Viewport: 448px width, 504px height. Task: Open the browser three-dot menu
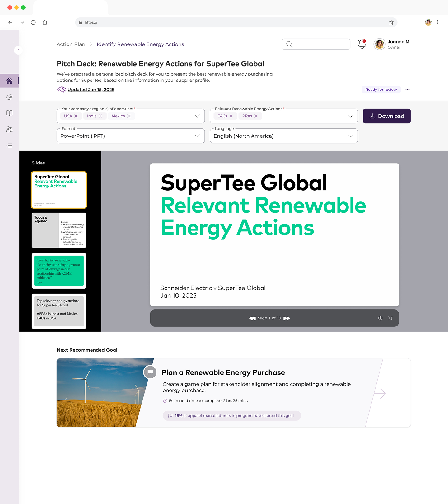point(438,22)
